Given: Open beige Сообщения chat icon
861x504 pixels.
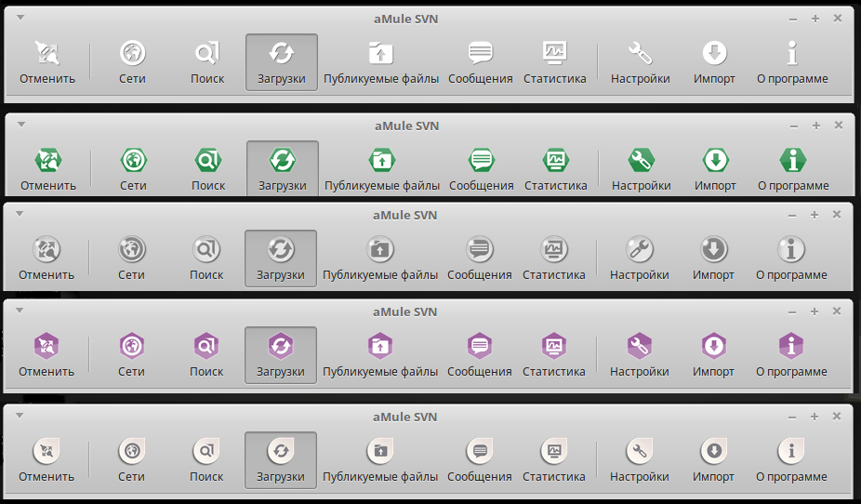Looking at the screenshot, I should (480, 451).
